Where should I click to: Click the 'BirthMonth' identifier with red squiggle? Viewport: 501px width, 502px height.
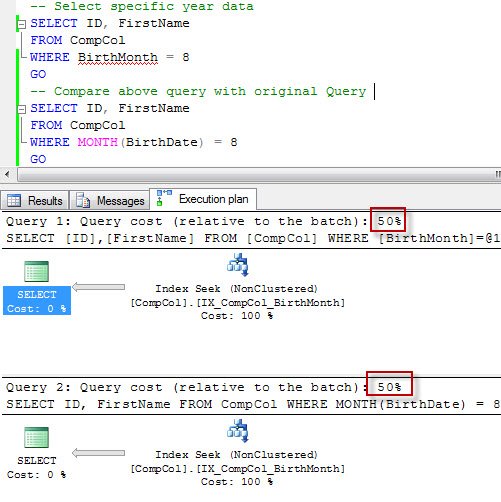click(x=118, y=57)
